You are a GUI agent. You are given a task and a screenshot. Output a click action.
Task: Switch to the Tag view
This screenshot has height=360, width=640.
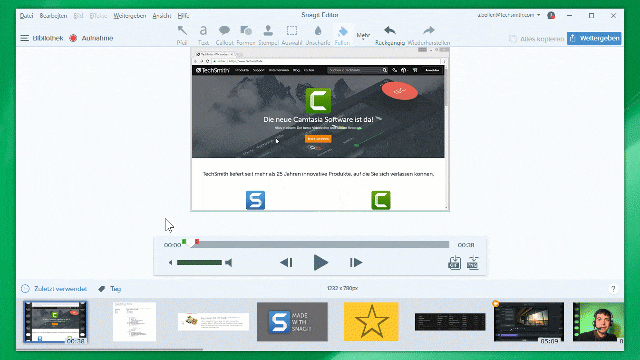tap(116, 289)
